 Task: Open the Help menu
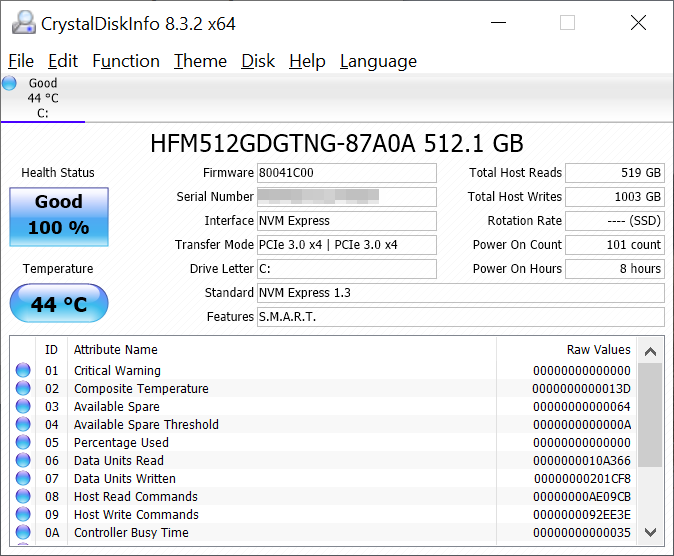[307, 61]
